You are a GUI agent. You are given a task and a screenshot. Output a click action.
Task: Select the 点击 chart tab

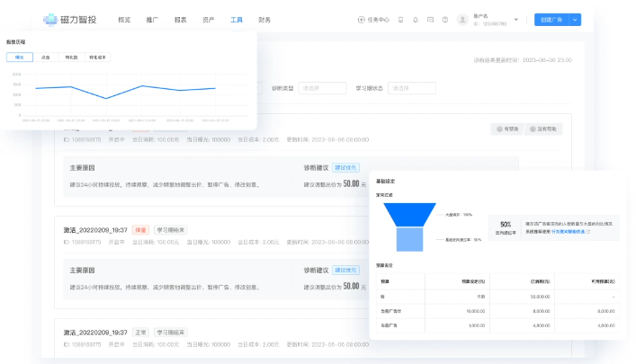(45, 58)
